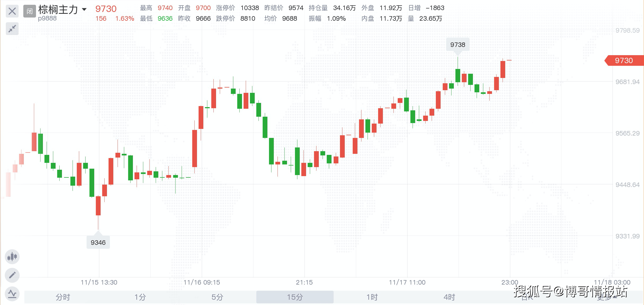Screen dimensions: 644x305
Task: Open the candlestick chart style icon
Action: click(x=12, y=257)
